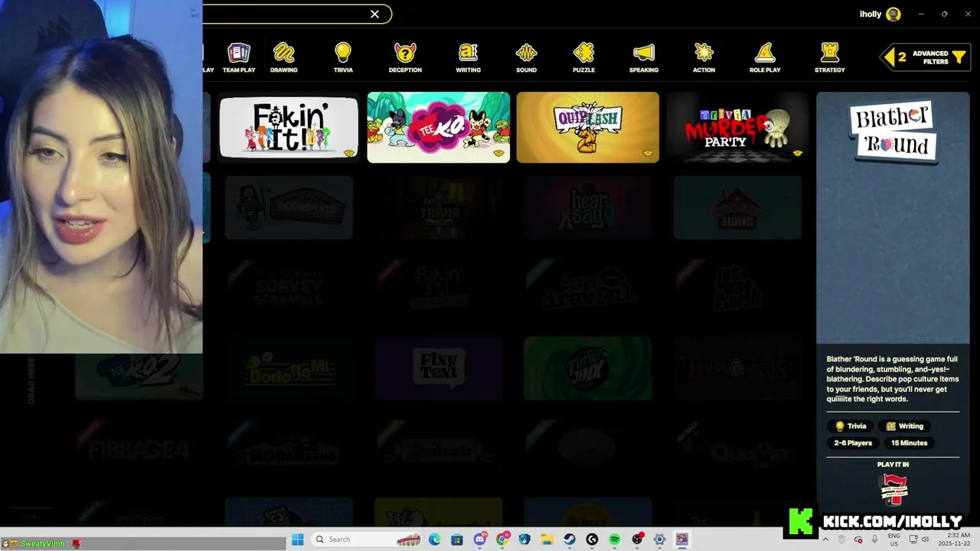
Task: Click the 2-6 Players tag
Action: click(x=853, y=443)
